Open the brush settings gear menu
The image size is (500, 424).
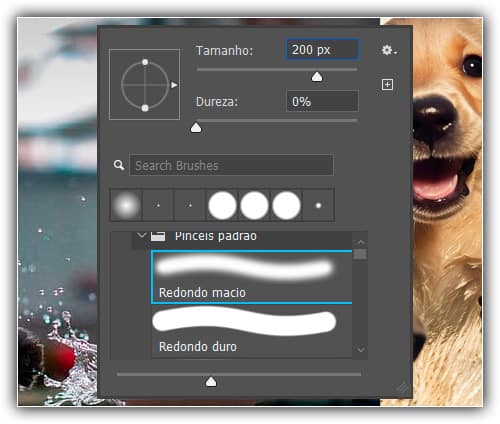click(x=389, y=50)
